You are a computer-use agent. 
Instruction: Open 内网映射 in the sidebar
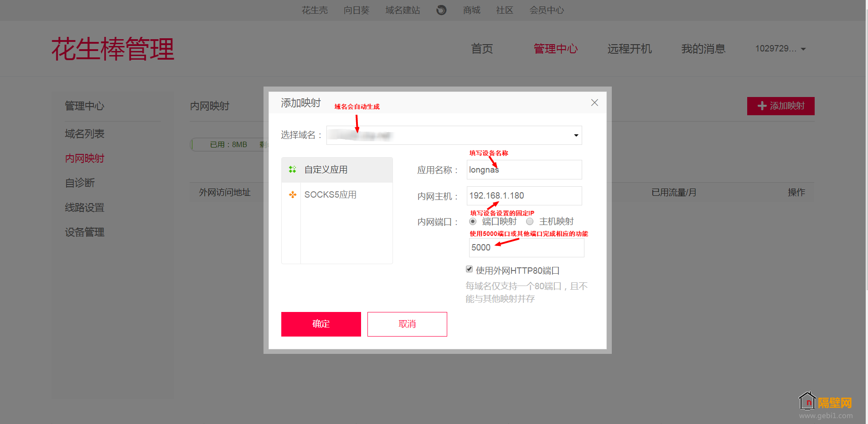84,158
